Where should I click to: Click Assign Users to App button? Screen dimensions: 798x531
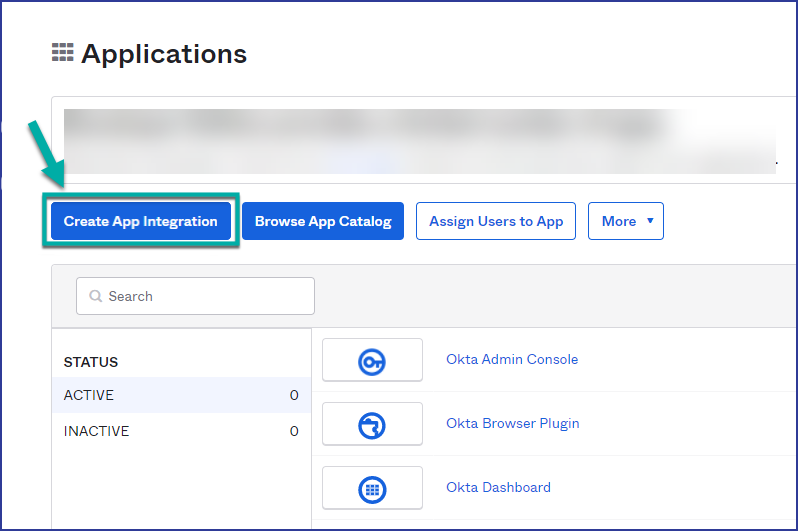pos(496,221)
